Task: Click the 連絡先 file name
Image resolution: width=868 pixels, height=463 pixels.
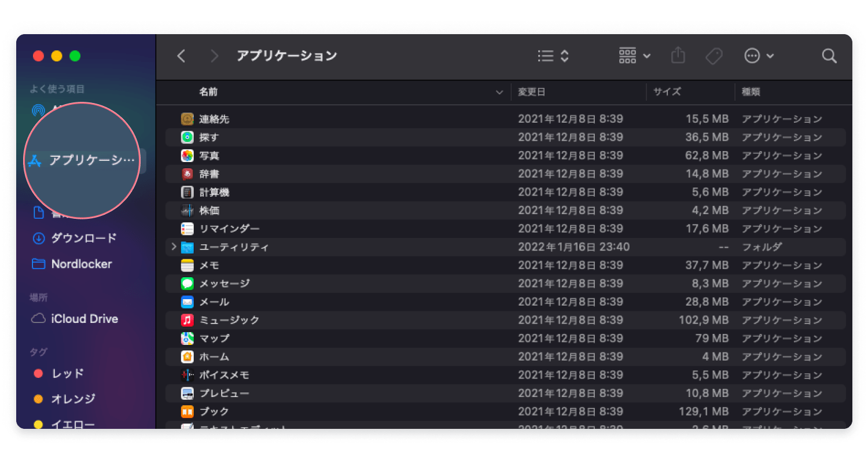Action: (x=214, y=119)
